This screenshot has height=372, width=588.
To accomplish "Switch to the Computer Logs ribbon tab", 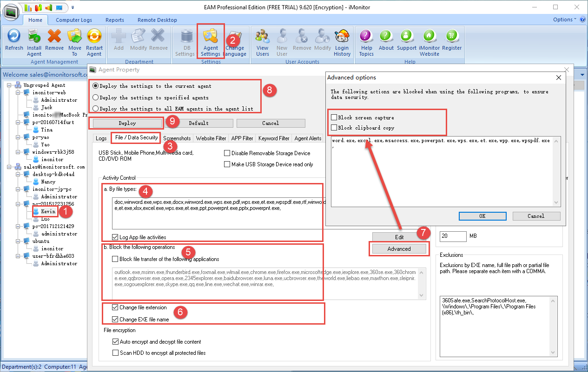I will click(74, 20).
